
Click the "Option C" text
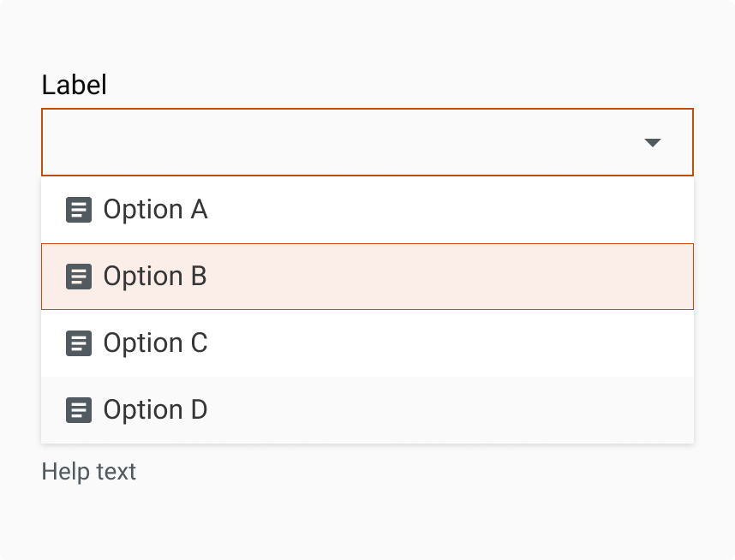(x=155, y=343)
